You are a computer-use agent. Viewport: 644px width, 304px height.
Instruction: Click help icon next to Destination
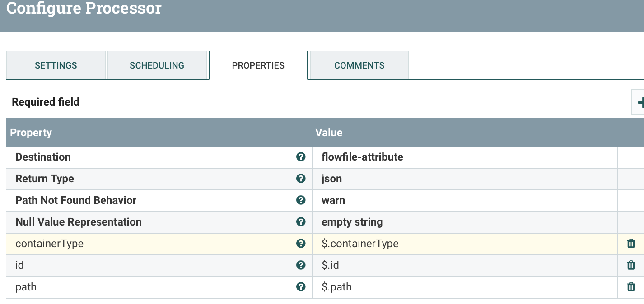pos(301,157)
